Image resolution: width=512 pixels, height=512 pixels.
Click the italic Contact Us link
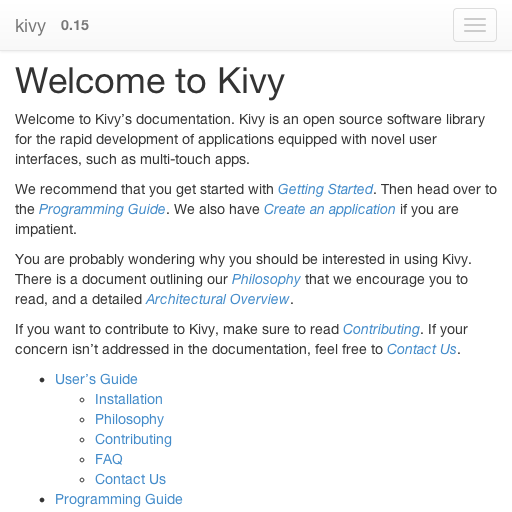421,349
